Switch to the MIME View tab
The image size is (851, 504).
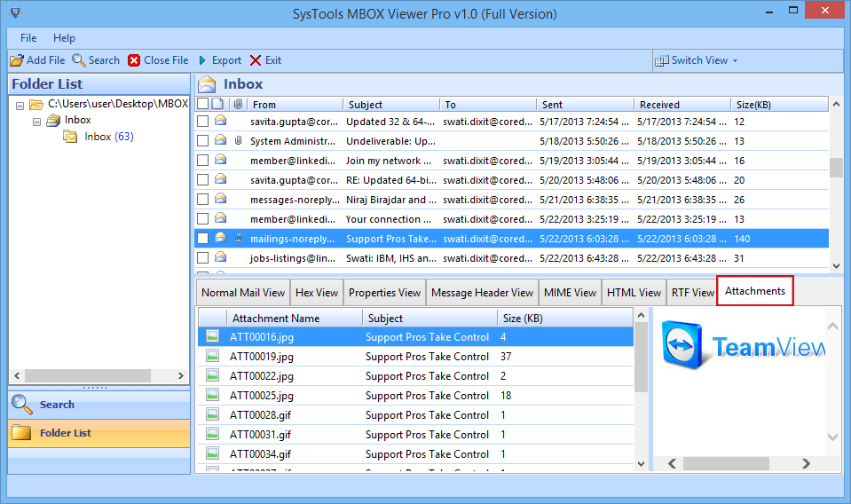(x=570, y=293)
